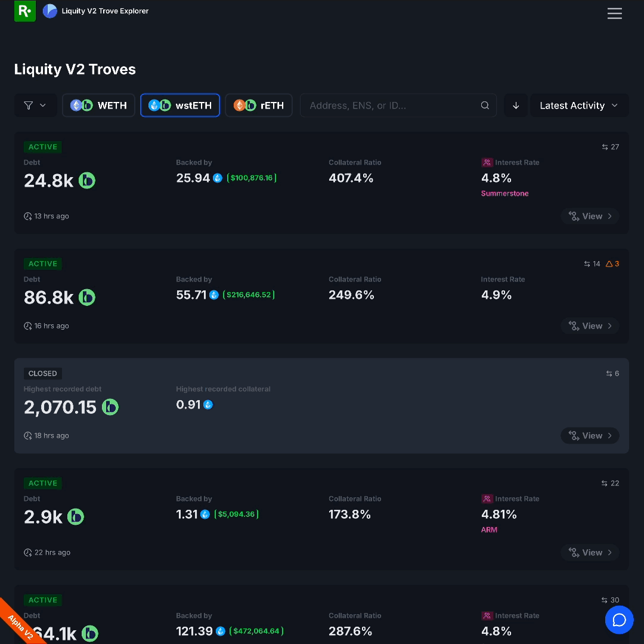This screenshot has height=644, width=644.
Task: Click the orange warning triangle icon
Action: (609, 264)
